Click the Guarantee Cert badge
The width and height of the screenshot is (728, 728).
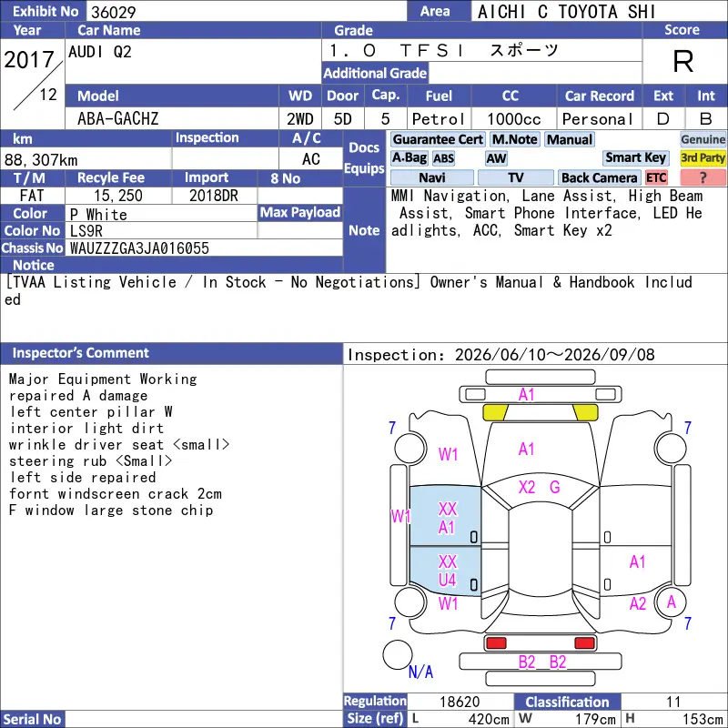pyautogui.click(x=438, y=139)
